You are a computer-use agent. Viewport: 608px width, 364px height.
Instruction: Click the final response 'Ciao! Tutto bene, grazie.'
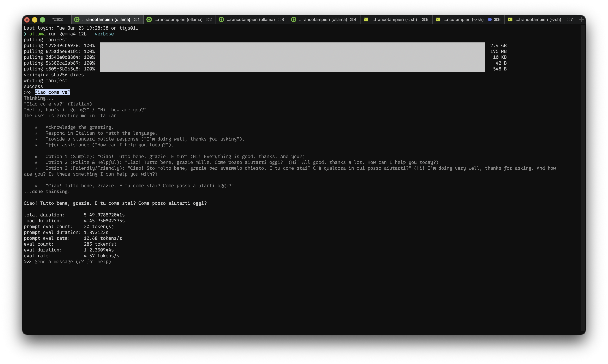[x=115, y=203]
